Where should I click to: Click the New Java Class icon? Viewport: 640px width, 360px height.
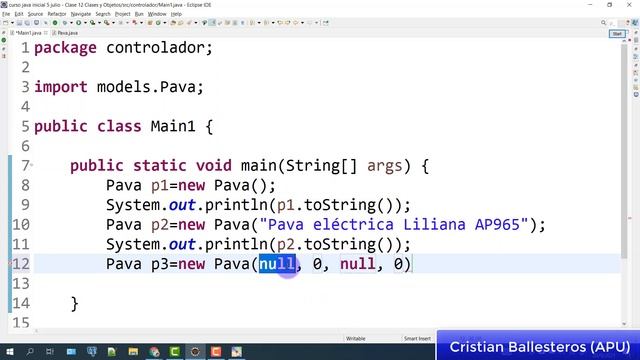pyautogui.click(x=158, y=23)
